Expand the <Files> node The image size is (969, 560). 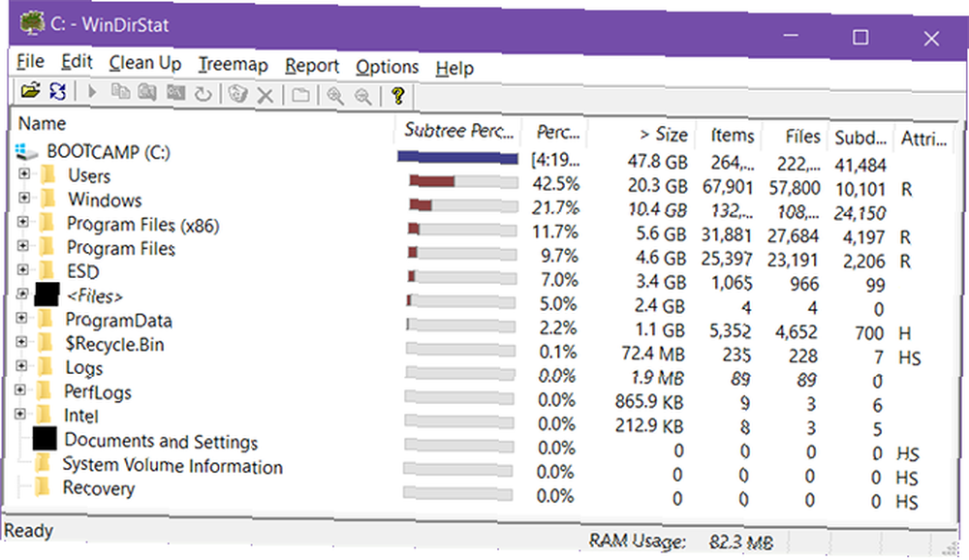click(x=22, y=294)
